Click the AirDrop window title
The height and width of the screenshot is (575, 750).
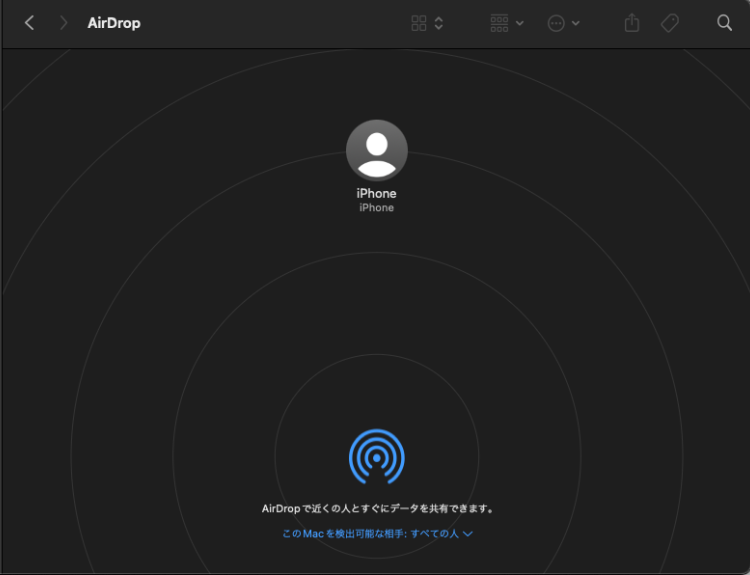tap(114, 23)
